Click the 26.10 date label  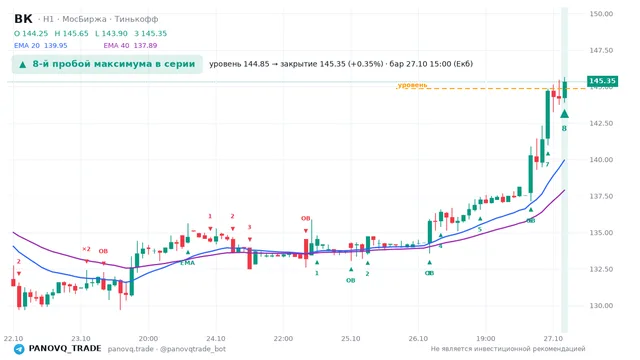418,338
